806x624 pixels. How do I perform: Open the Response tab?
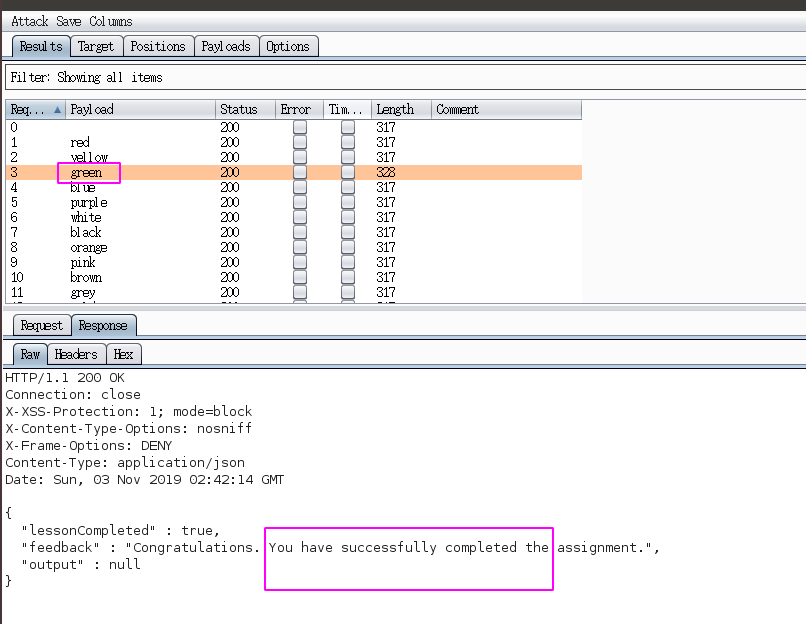click(103, 326)
